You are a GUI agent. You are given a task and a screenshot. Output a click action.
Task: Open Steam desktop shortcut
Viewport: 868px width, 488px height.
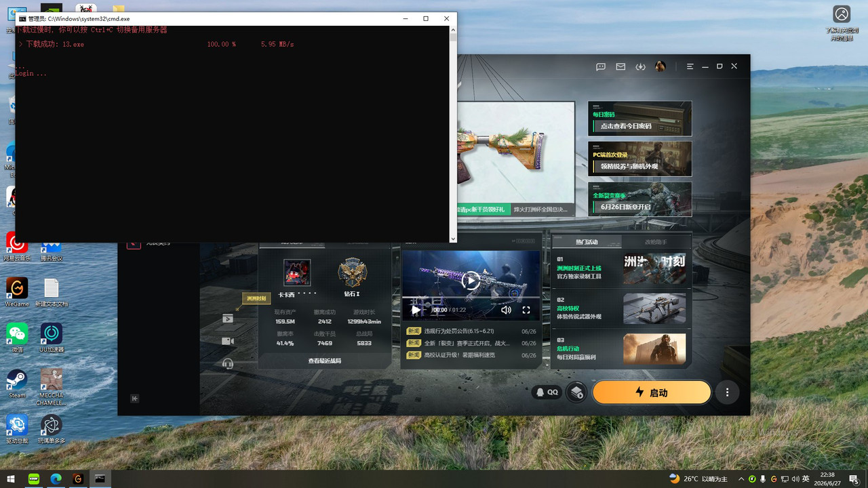(x=17, y=384)
